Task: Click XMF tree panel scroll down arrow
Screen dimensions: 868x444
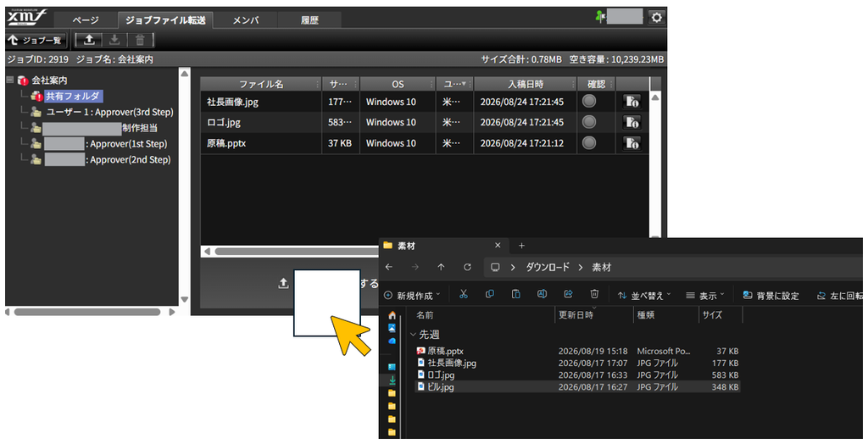Action: point(184,299)
